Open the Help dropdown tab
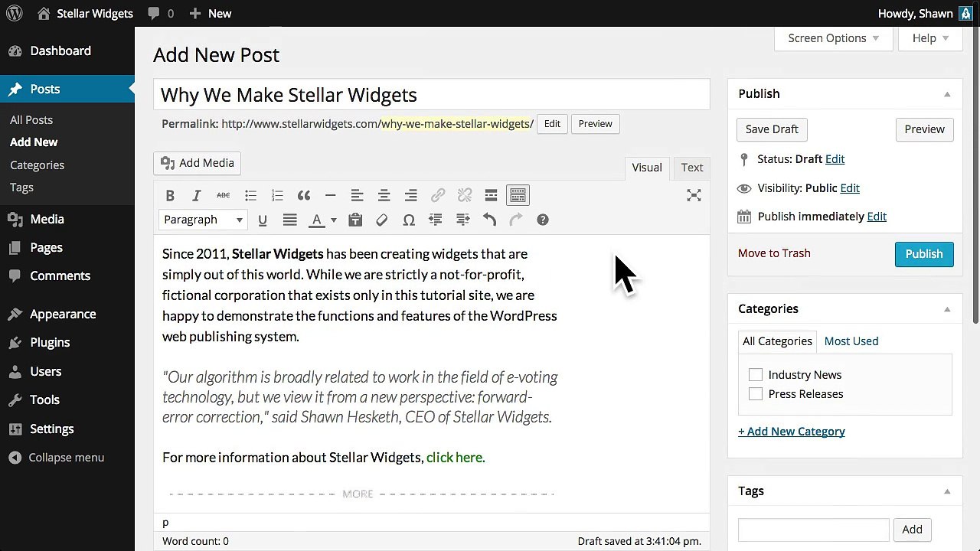Screen dimensions: 980x551 point(930,38)
